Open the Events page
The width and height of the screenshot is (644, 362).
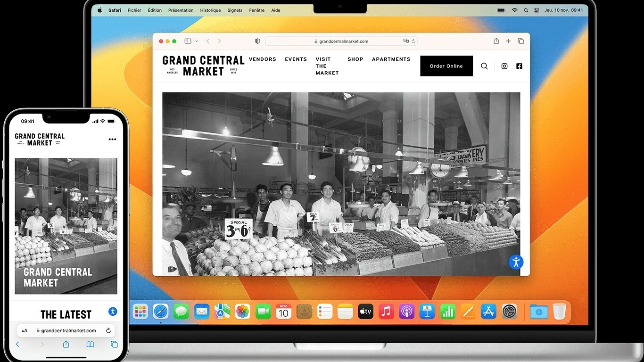(296, 59)
